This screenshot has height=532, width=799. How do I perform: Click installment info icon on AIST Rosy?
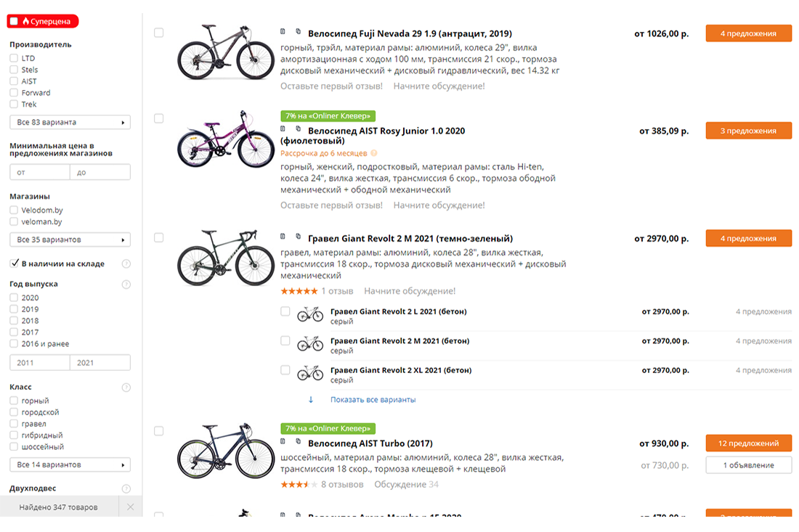click(x=374, y=154)
